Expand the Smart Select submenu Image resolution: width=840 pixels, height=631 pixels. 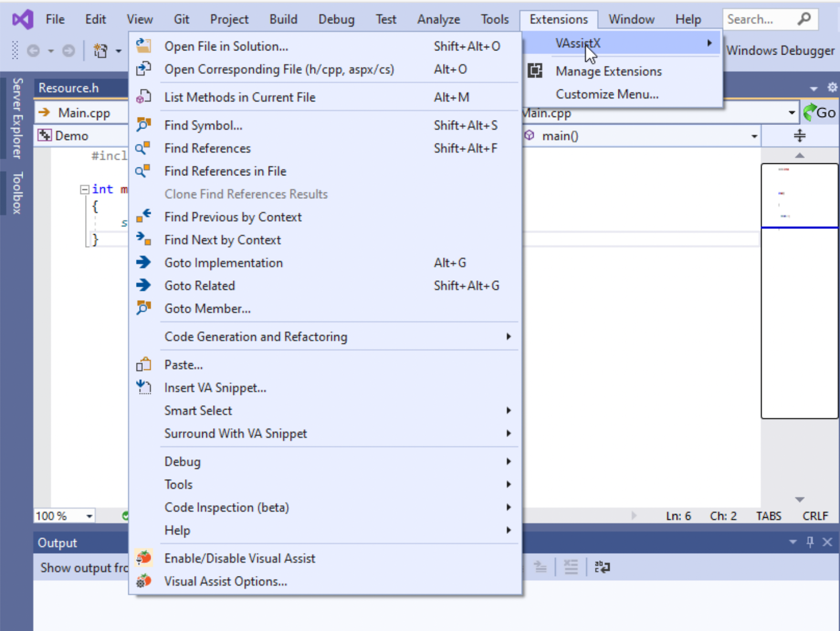[508, 410]
